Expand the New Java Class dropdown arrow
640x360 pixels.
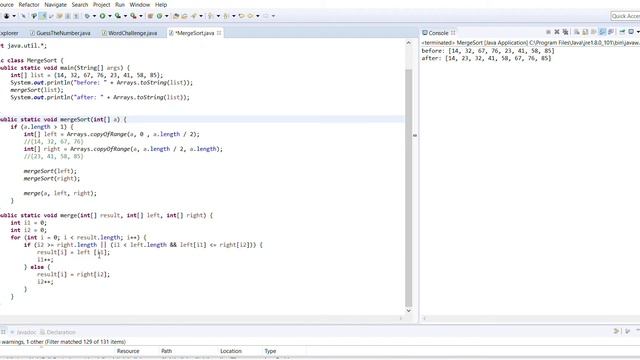pos(167,16)
